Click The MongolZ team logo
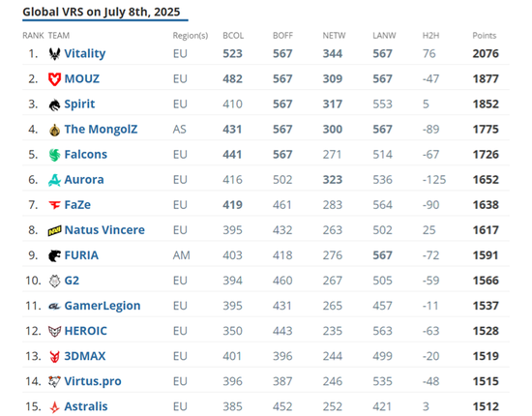Viewport: 532px width, 416px height. (54, 130)
